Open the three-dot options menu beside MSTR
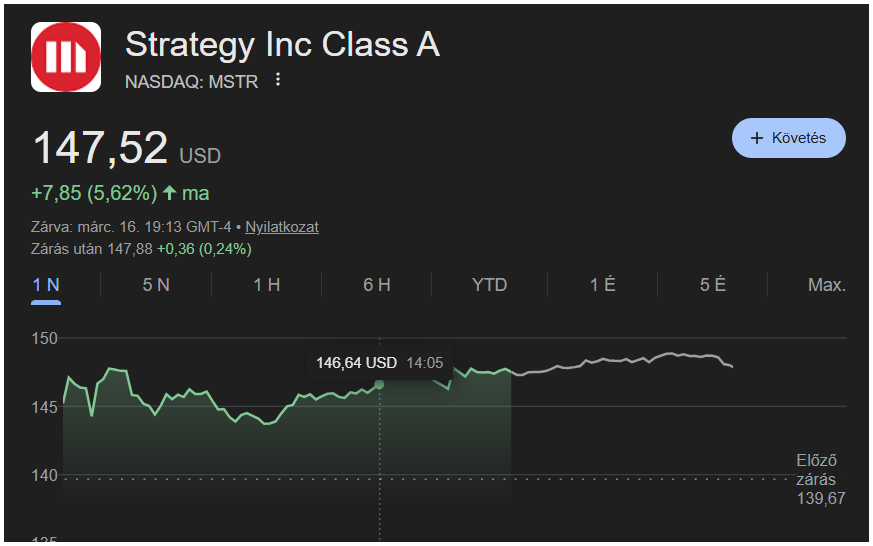This screenshot has width=873, height=546. coord(278,80)
